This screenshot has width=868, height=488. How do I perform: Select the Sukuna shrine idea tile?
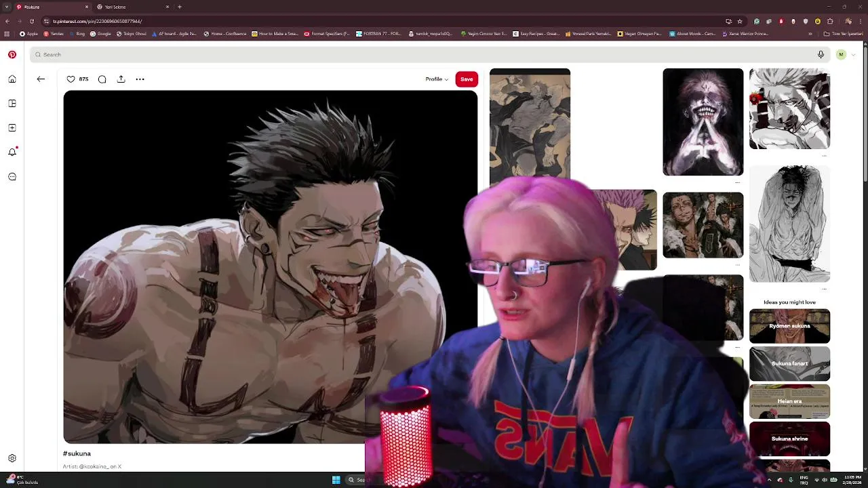point(789,439)
